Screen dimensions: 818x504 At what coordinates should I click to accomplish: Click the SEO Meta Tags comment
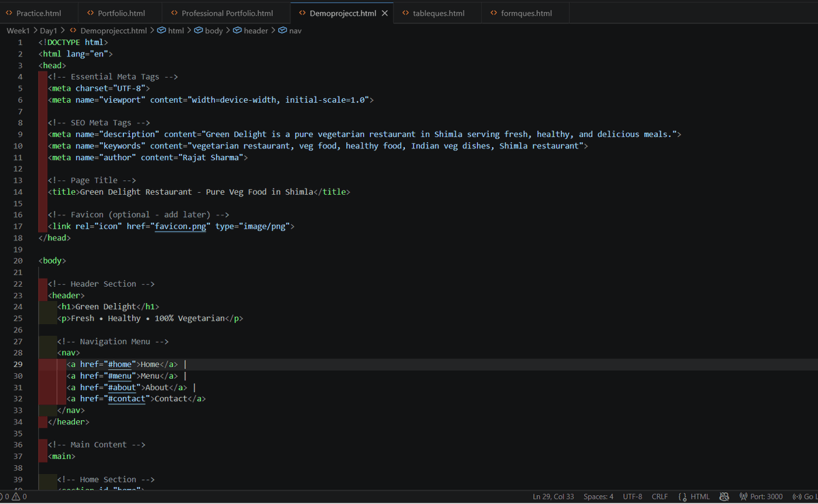[99, 123]
